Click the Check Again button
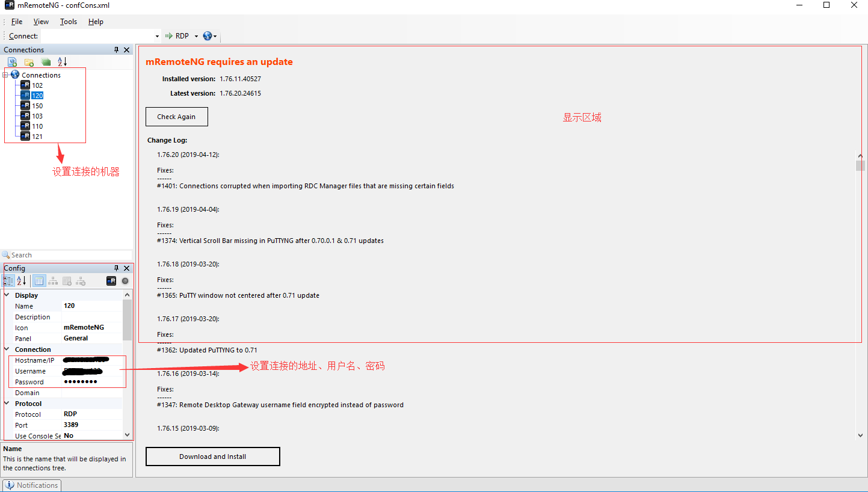 coord(177,117)
